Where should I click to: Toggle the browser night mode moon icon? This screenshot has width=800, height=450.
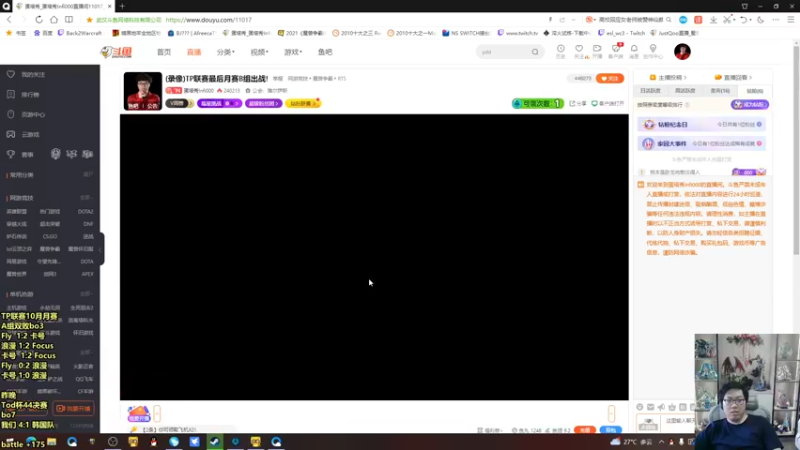[761, 20]
